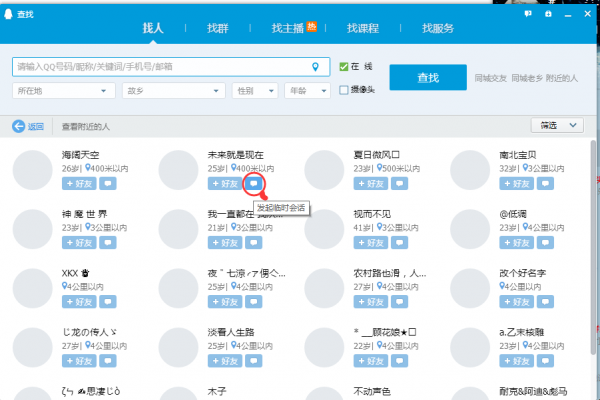600x400 pixels.
Task: Enable the 摄像头 camera checkbox
Action: point(344,90)
